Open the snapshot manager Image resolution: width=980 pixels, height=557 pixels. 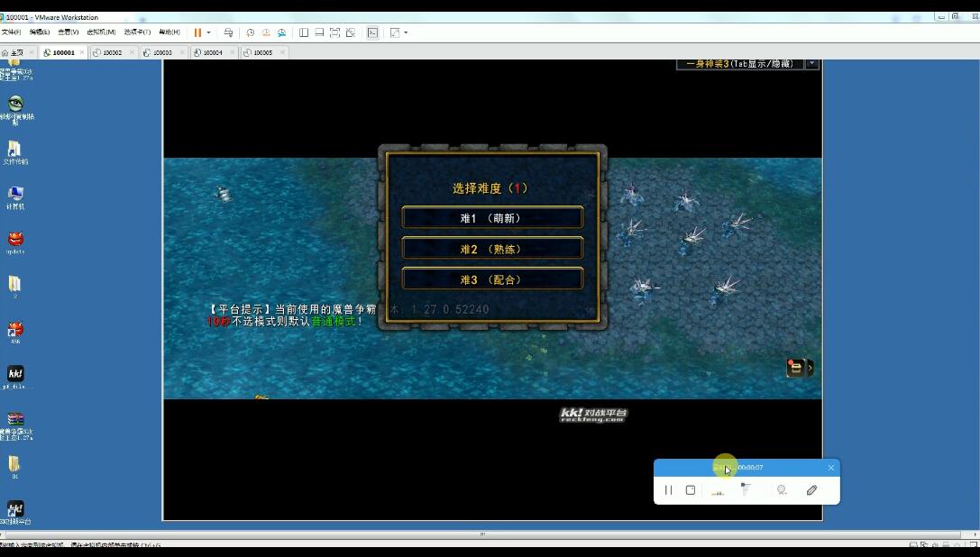coord(282,32)
